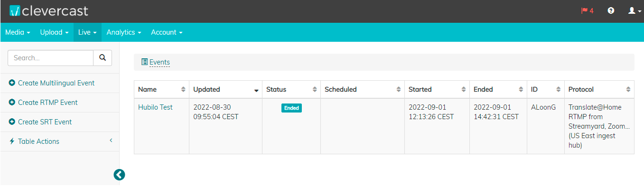This screenshot has height=188, width=644.
Task: Sort table by ID column
Action: (546, 89)
